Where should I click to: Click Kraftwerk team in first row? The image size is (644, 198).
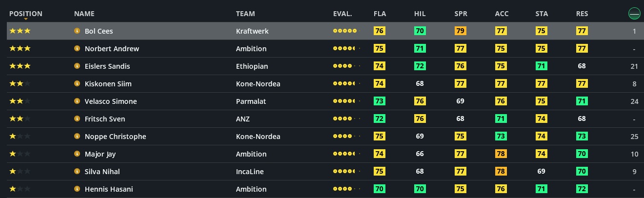(252, 31)
